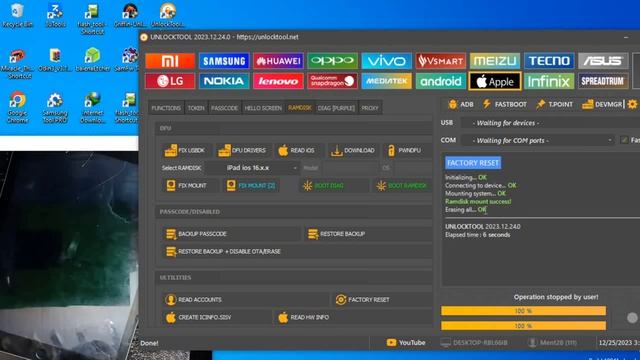Open balenaEtcher desktop shortcut
The width and height of the screenshot is (640, 360).
point(93,60)
